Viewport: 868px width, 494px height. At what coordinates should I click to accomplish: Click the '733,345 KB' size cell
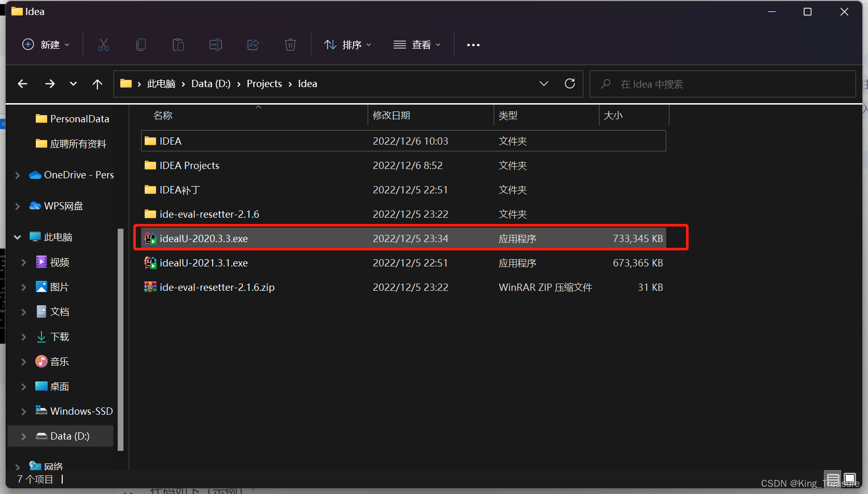click(x=638, y=238)
